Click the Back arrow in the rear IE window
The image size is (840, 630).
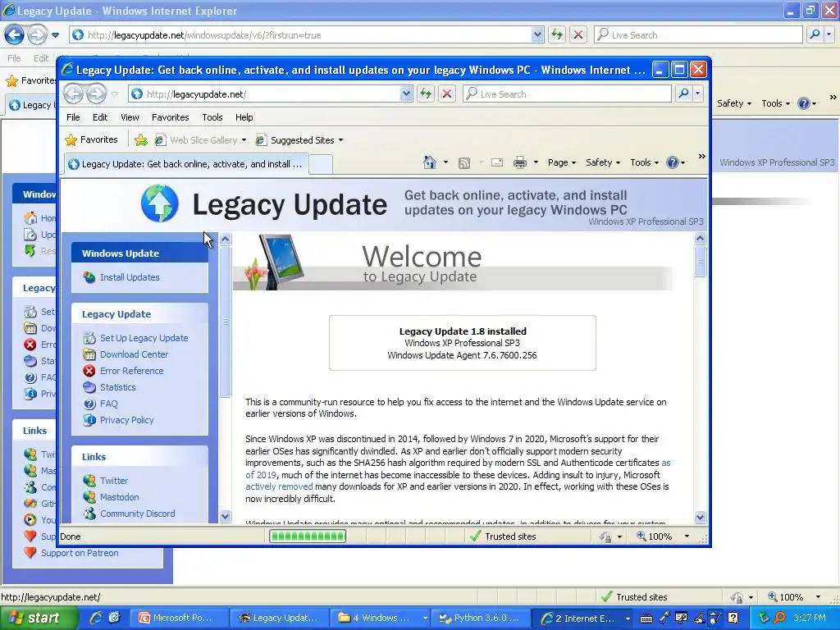coord(15,34)
